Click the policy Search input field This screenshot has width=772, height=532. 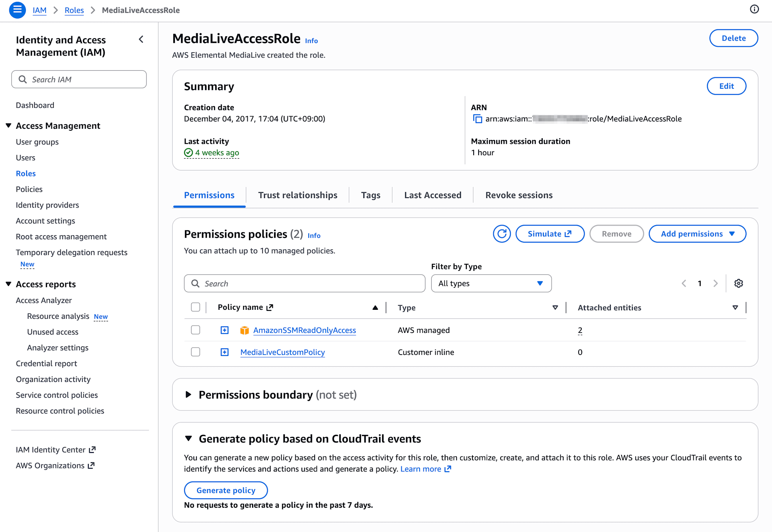tap(305, 284)
